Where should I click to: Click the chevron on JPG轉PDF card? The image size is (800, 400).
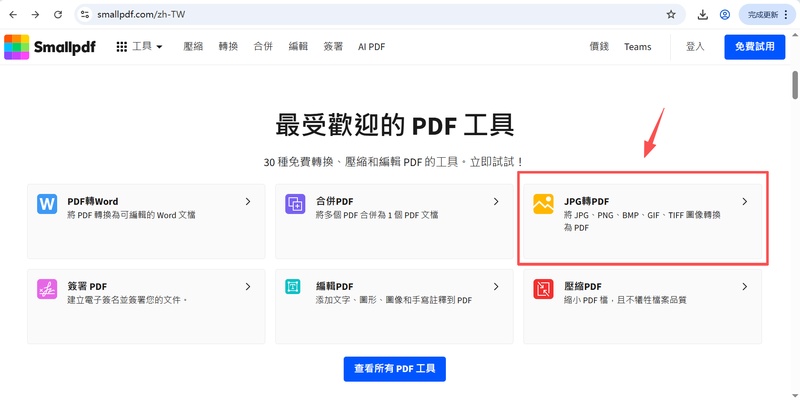pos(745,202)
